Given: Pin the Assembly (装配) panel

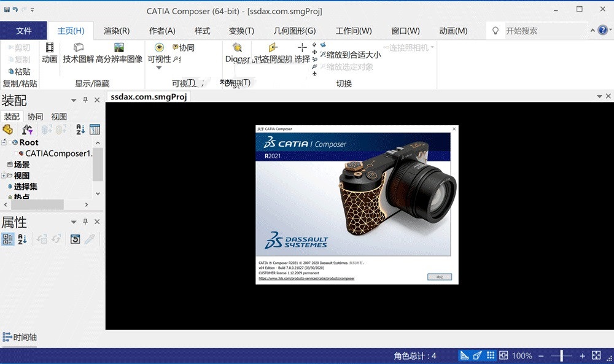Looking at the screenshot, I should pos(85,100).
